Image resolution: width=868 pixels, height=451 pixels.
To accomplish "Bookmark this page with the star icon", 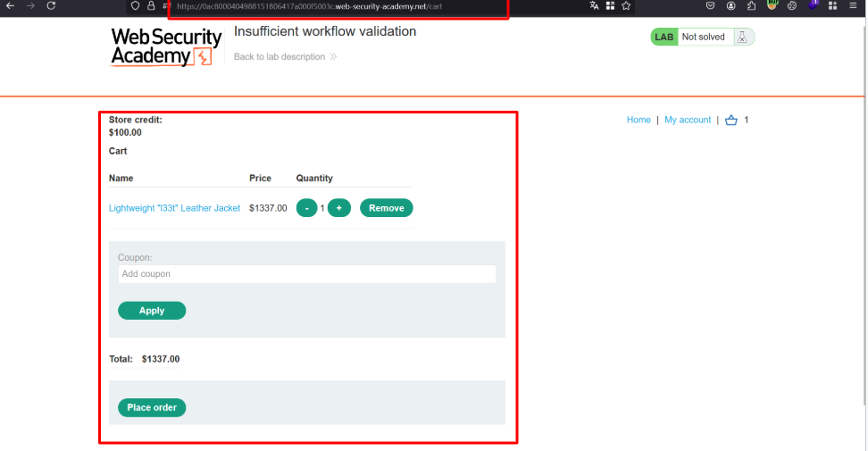I will 626,5.
